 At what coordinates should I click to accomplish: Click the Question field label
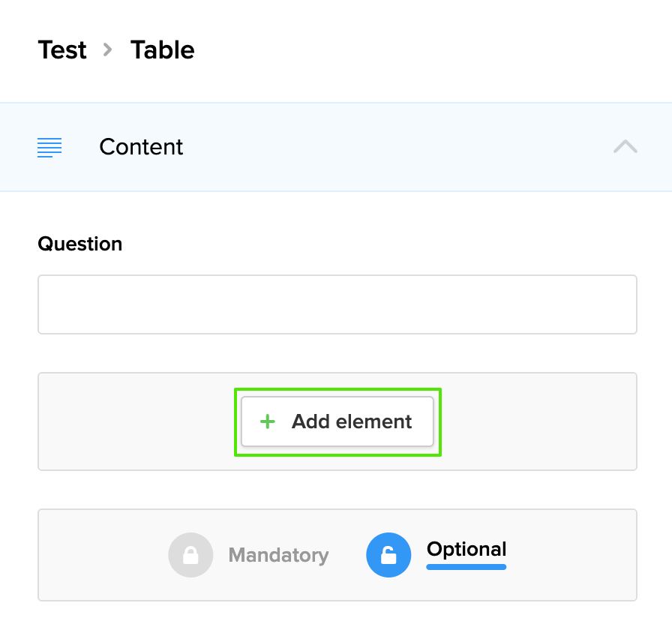tap(79, 244)
